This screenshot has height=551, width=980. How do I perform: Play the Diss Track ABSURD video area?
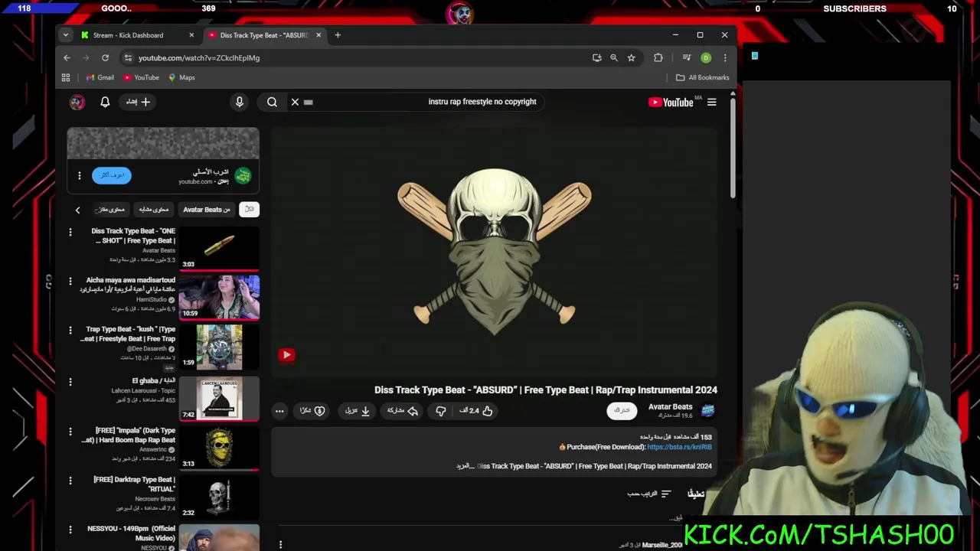click(494, 253)
